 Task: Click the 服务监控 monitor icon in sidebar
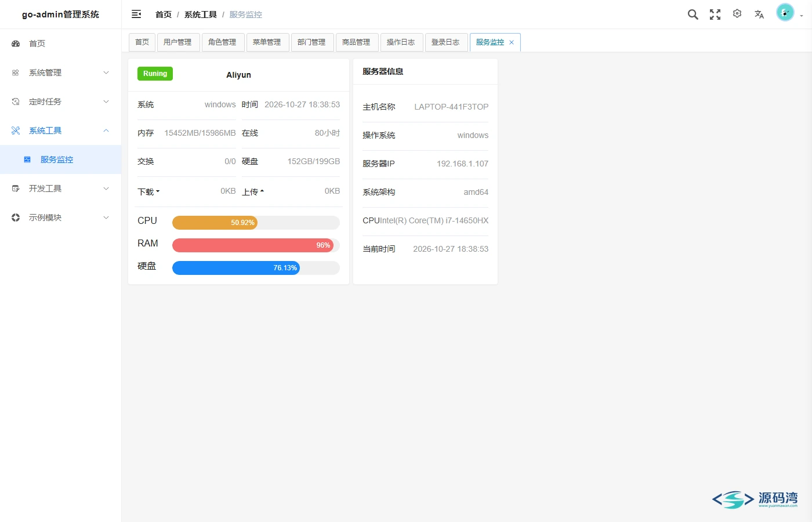click(x=27, y=159)
